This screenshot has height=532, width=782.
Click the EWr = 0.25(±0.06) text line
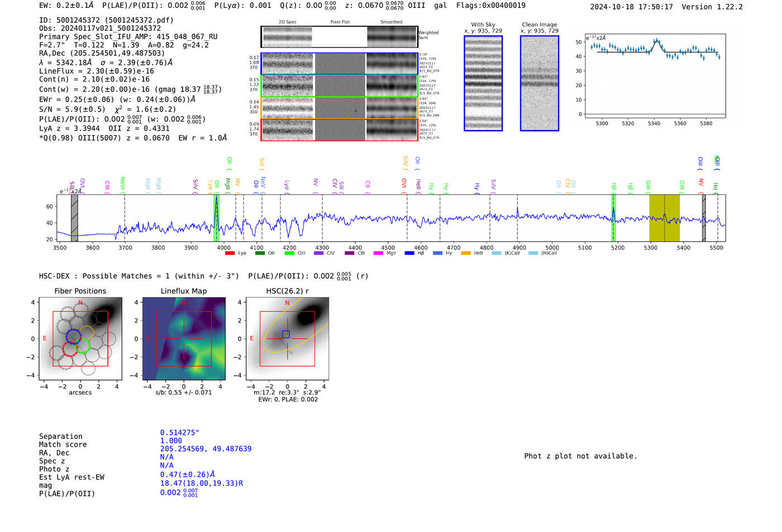click(x=117, y=99)
